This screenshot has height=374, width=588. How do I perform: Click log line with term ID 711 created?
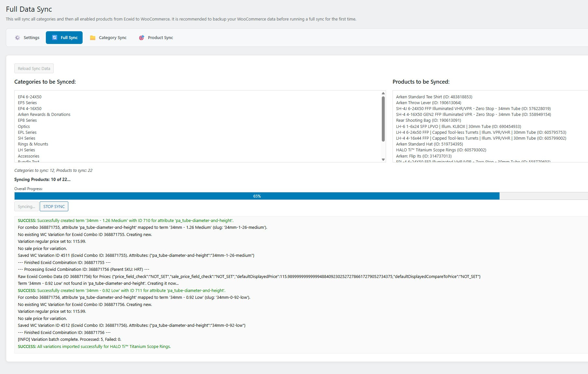click(x=122, y=290)
